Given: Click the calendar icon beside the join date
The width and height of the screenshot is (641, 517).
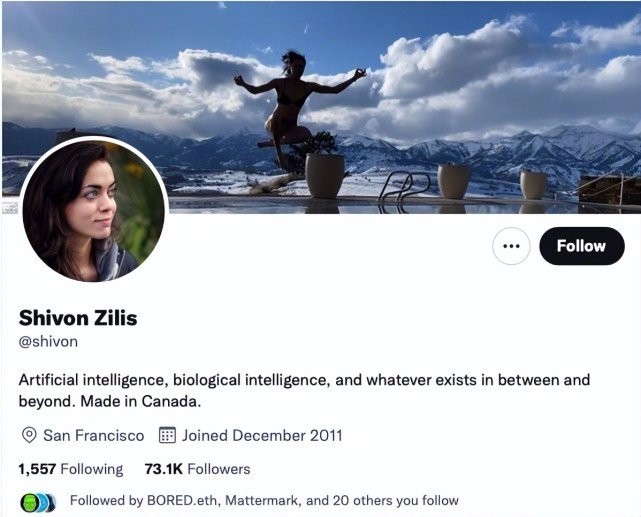Looking at the screenshot, I should click(x=168, y=436).
